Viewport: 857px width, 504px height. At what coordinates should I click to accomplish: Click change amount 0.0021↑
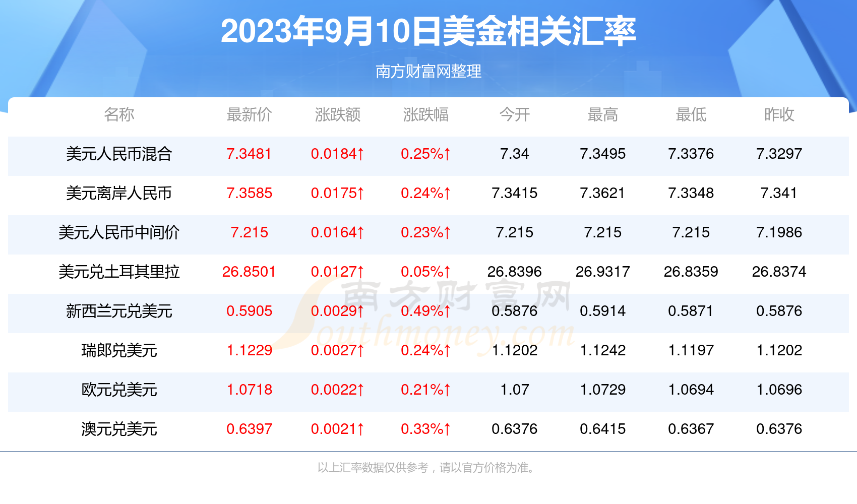(338, 429)
